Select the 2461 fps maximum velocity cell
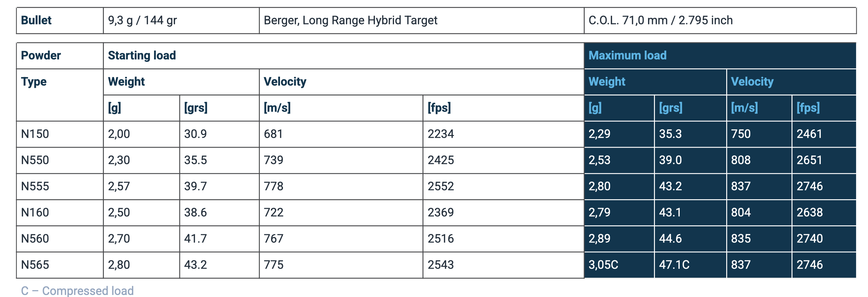The image size is (868, 297). [824, 134]
